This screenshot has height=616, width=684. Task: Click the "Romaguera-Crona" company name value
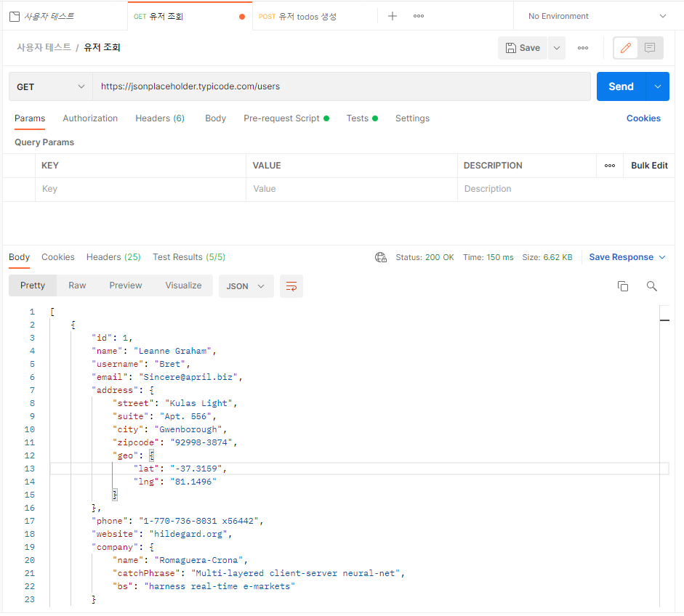[x=198, y=561]
